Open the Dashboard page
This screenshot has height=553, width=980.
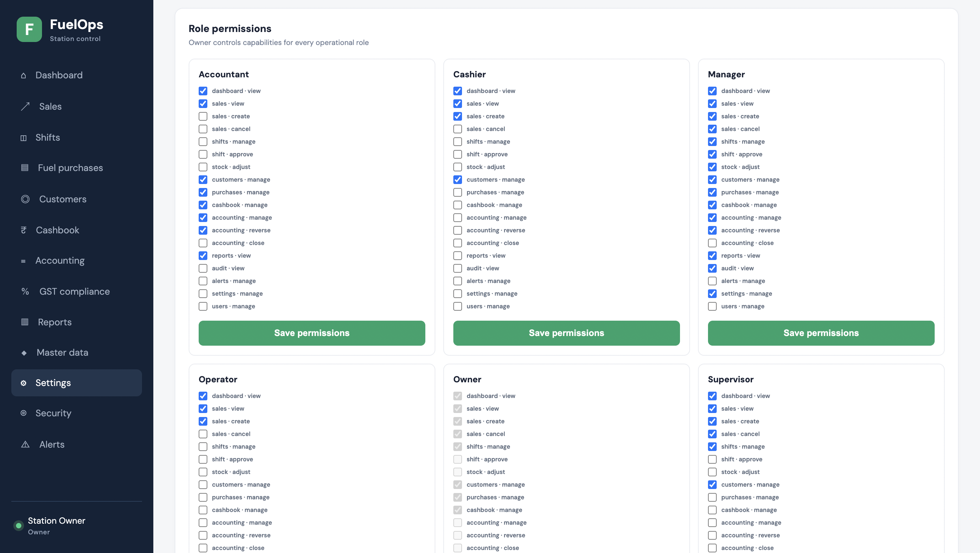pyautogui.click(x=76, y=75)
